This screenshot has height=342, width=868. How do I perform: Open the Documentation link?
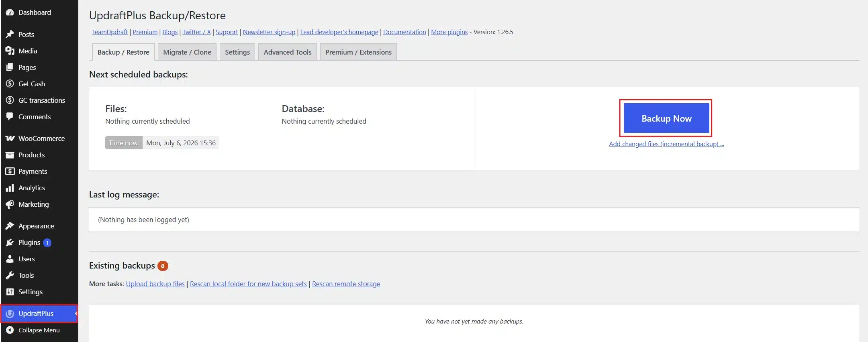pyautogui.click(x=404, y=32)
